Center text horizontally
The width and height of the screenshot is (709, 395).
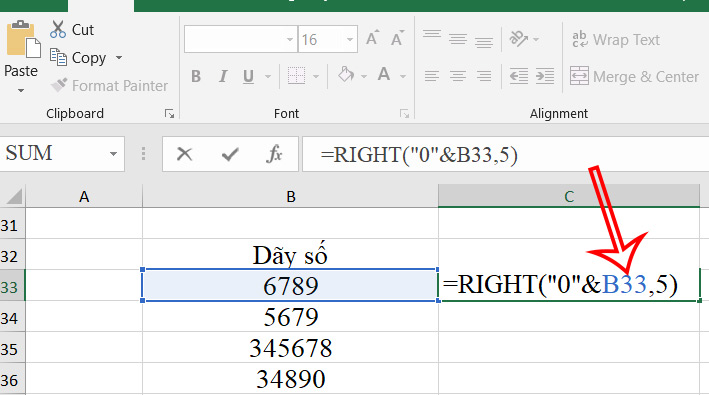coord(458,76)
